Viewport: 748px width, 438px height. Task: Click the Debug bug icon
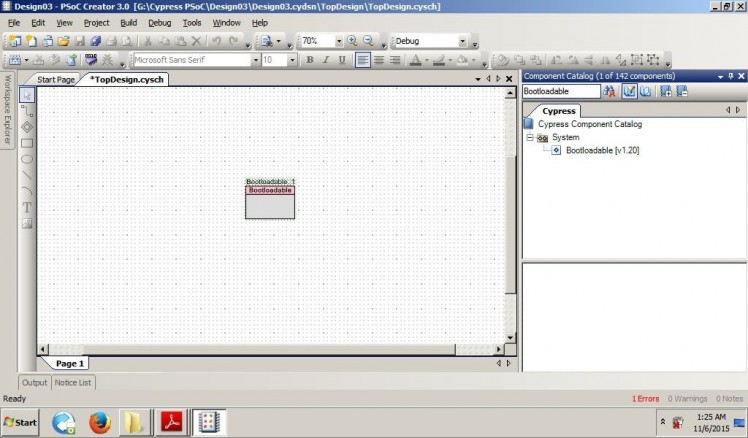click(107, 60)
